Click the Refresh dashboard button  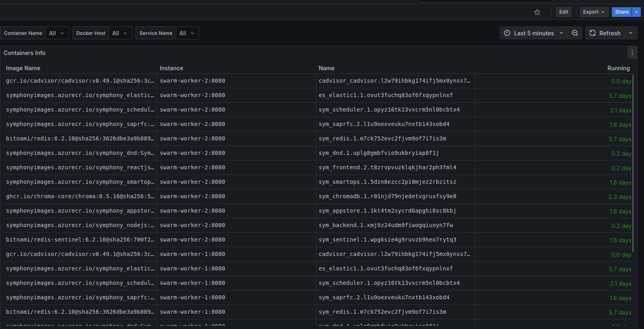tap(605, 33)
